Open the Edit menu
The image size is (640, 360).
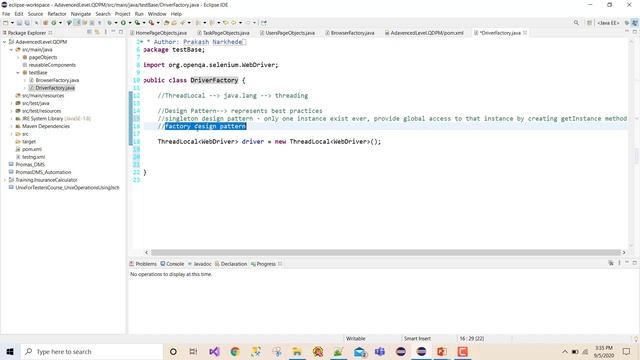(19, 14)
